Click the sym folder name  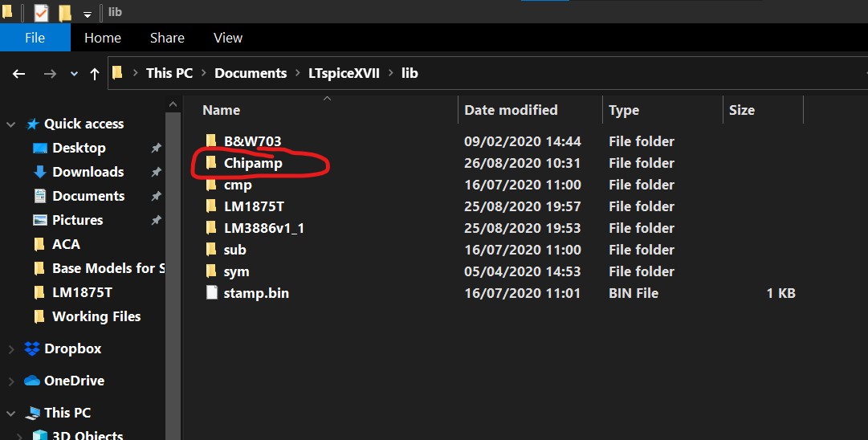236,271
